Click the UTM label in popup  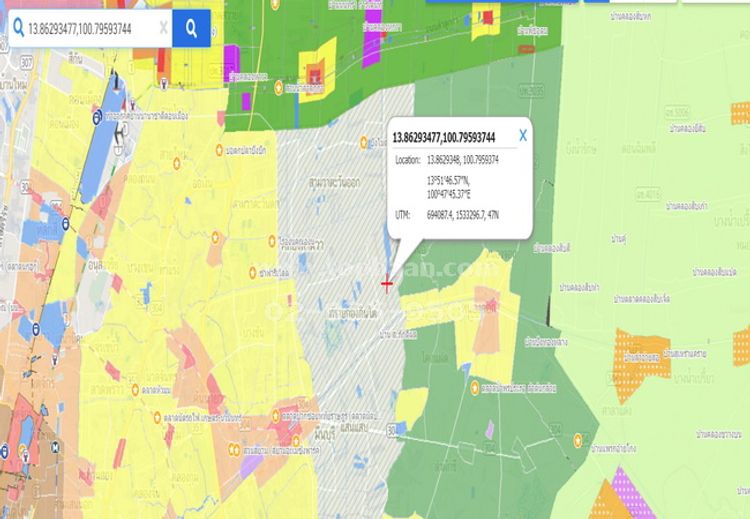click(x=404, y=214)
